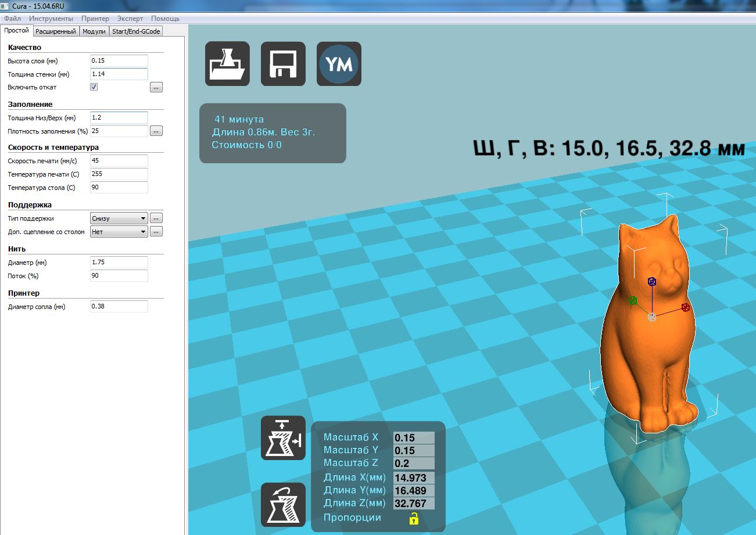Screen dimensions: 756x535
Task: Click the green Y-axis handle on cat
Action: click(633, 301)
